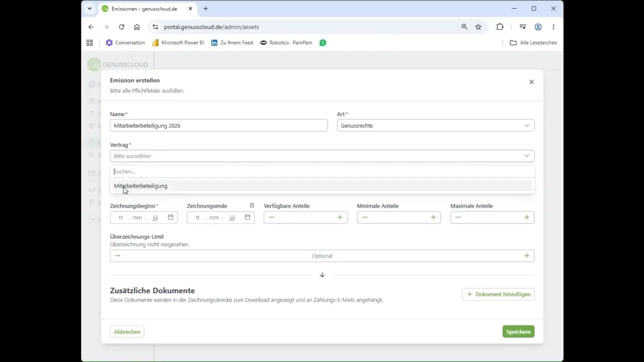The width and height of the screenshot is (644, 362).
Task: Open Chrome three-dot menu
Action: [553, 27]
